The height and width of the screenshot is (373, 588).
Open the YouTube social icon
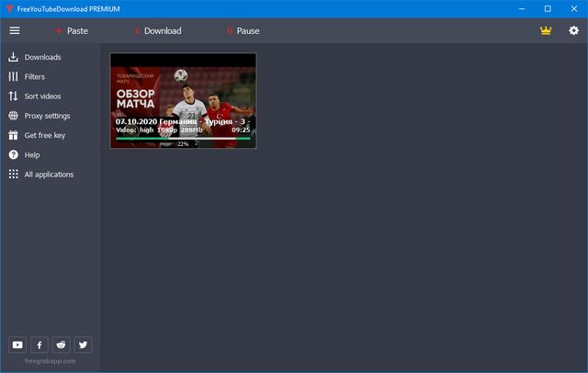(x=17, y=345)
